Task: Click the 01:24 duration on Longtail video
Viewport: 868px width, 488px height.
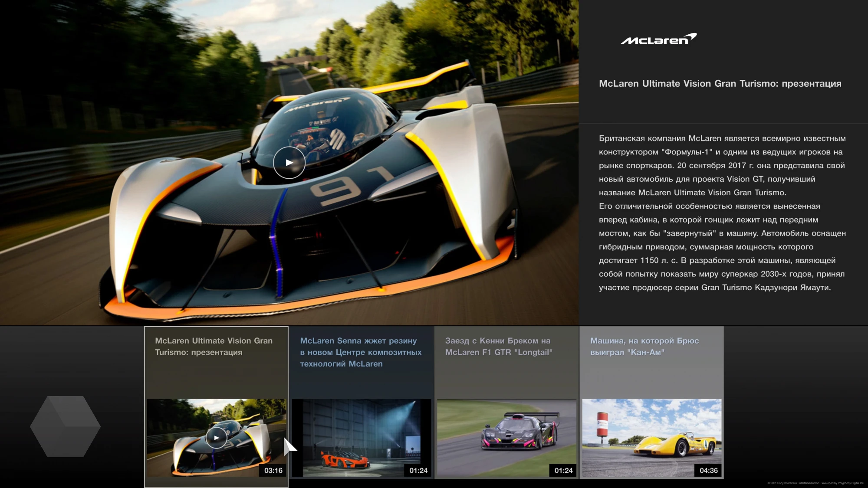Action: pyautogui.click(x=563, y=470)
